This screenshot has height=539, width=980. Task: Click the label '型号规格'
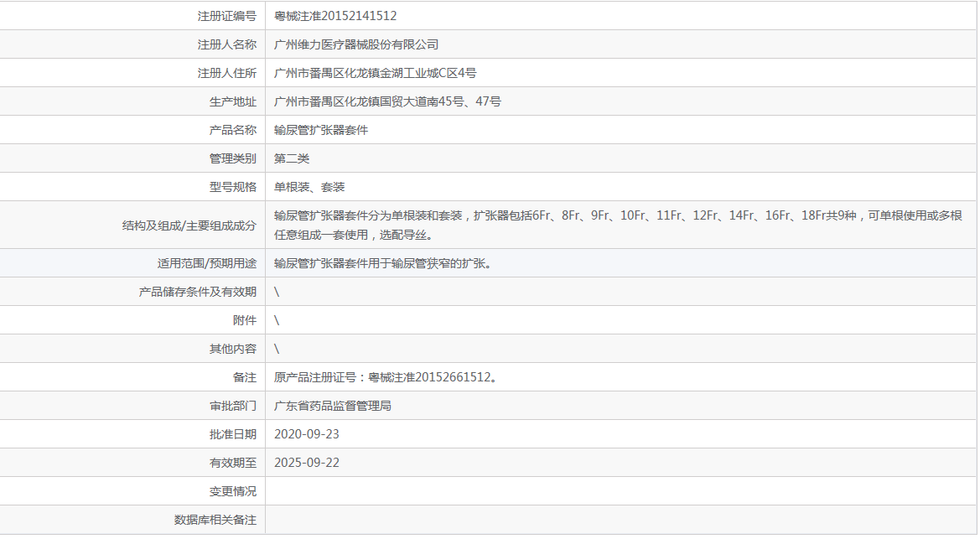(232, 187)
